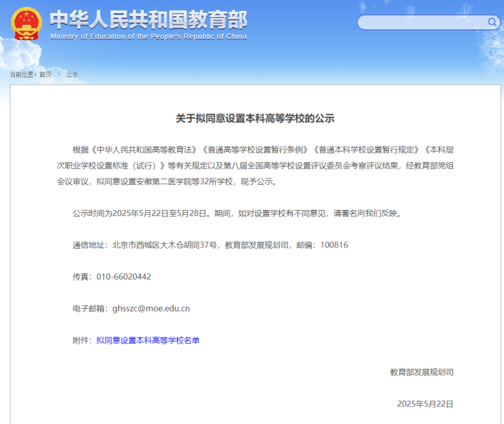Image resolution: width=504 pixels, height=424 pixels.
Task: Click the breadcrumb separator arrow
Action: [x=59, y=74]
